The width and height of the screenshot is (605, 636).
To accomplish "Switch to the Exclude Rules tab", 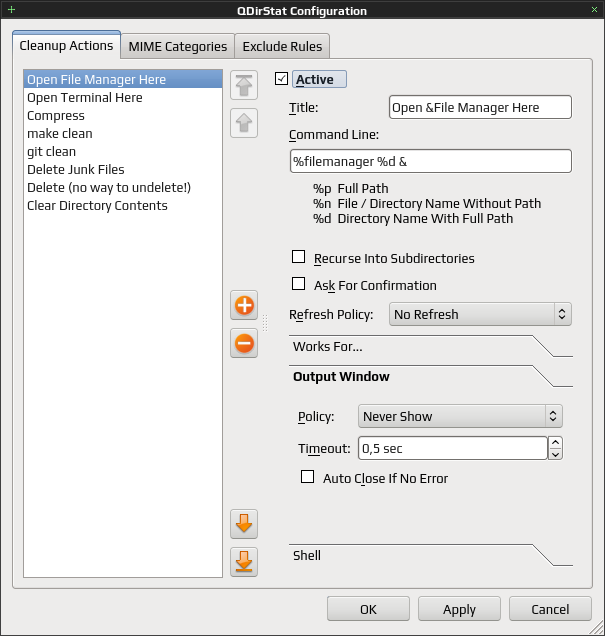I will (282, 46).
